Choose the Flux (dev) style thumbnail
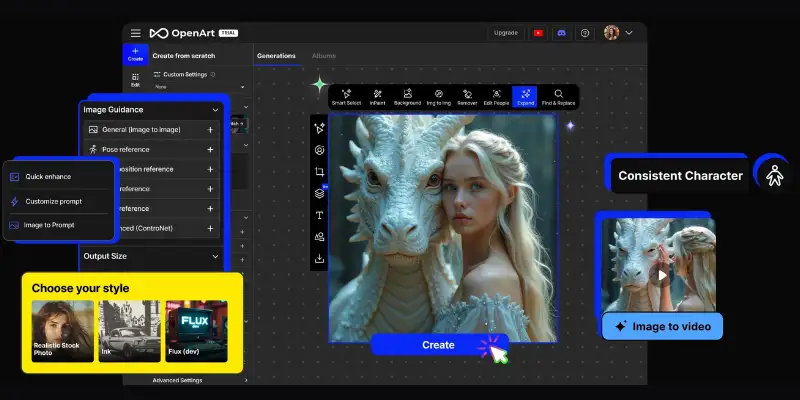 pos(196,331)
